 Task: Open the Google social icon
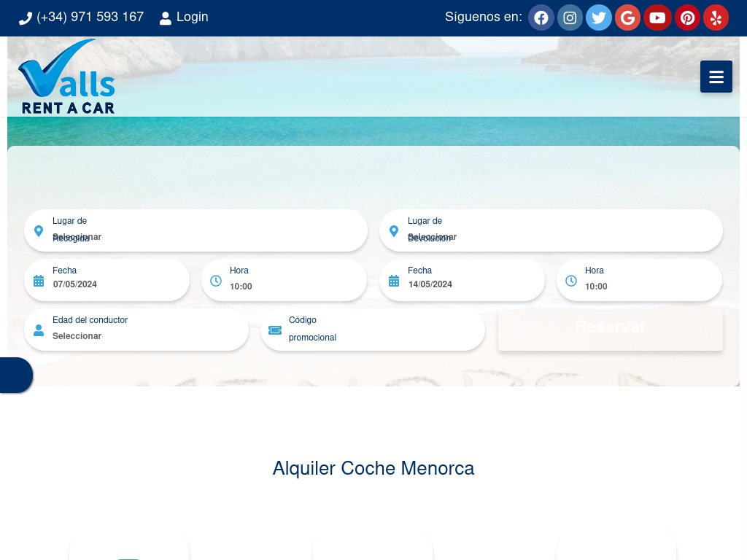click(x=628, y=18)
